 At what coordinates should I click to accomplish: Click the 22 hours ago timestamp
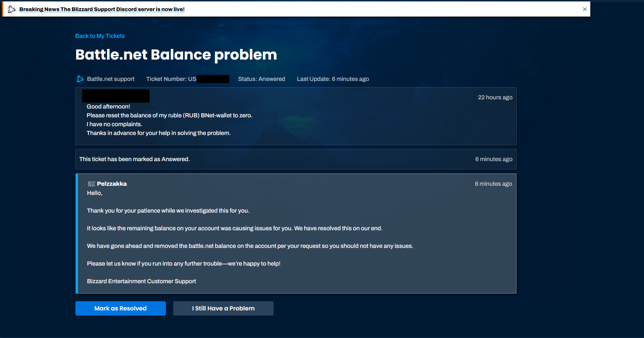(495, 97)
